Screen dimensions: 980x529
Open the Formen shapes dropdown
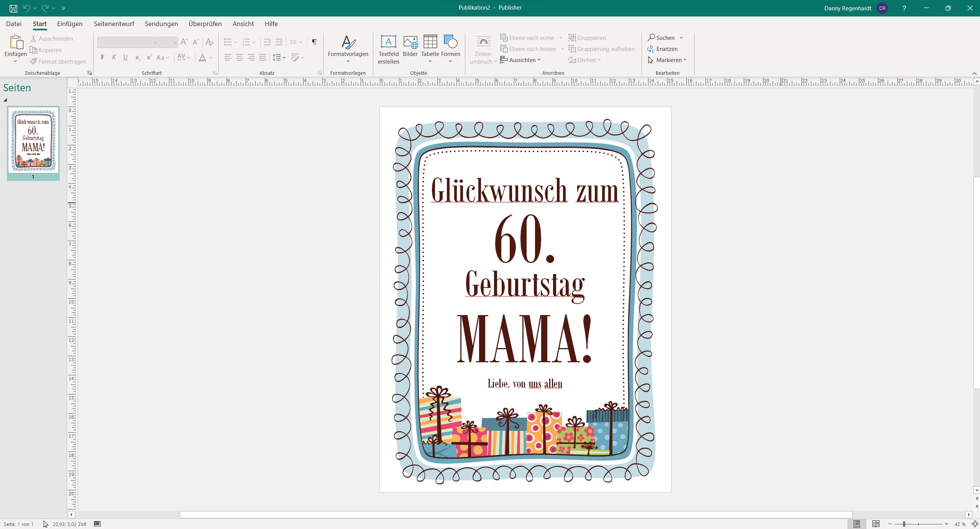[x=450, y=61]
